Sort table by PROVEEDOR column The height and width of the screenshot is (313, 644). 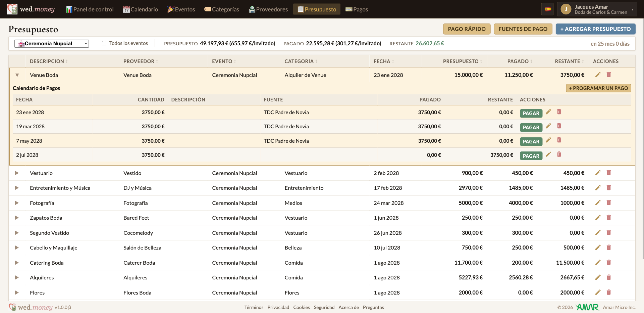pyautogui.click(x=141, y=61)
